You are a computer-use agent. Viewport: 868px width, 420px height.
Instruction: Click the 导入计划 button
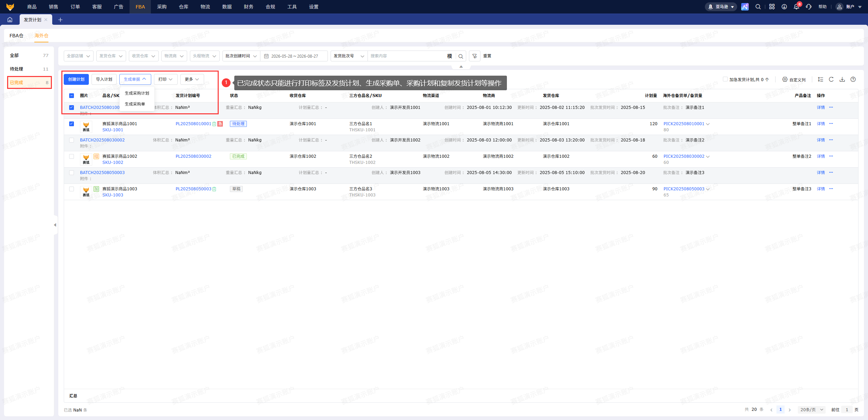pyautogui.click(x=104, y=79)
